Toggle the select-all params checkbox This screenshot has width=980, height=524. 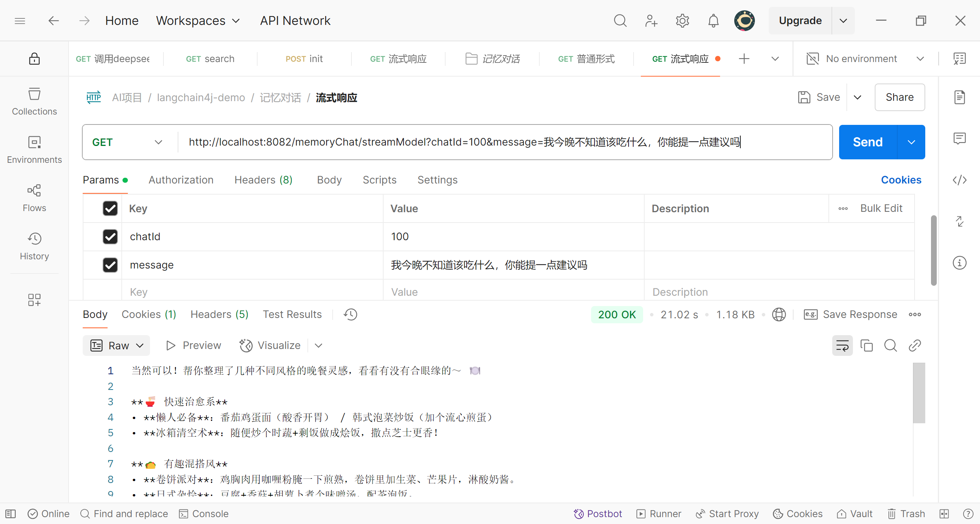click(x=110, y=208)
